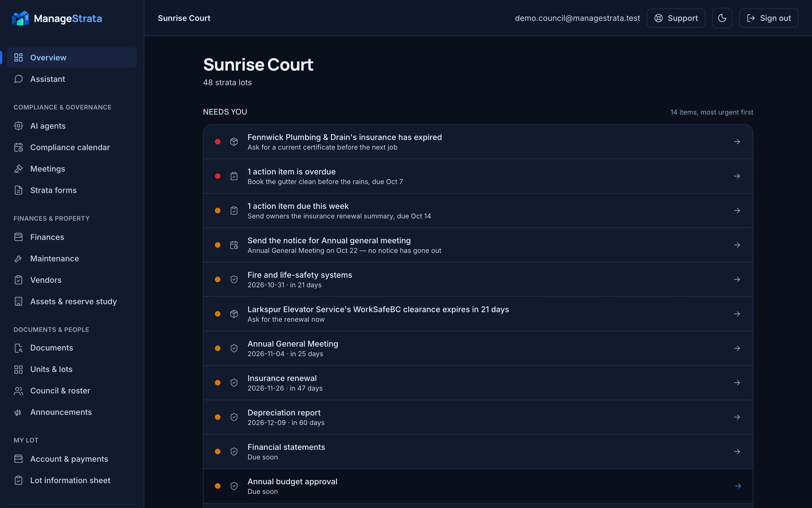This screenshot has height=508, width=812.
Task: Click the Maintenance wrench icon
Action: point(18,258)
